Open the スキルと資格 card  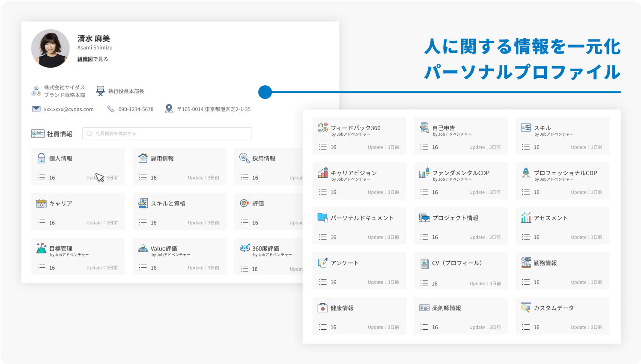coord(179,211)
